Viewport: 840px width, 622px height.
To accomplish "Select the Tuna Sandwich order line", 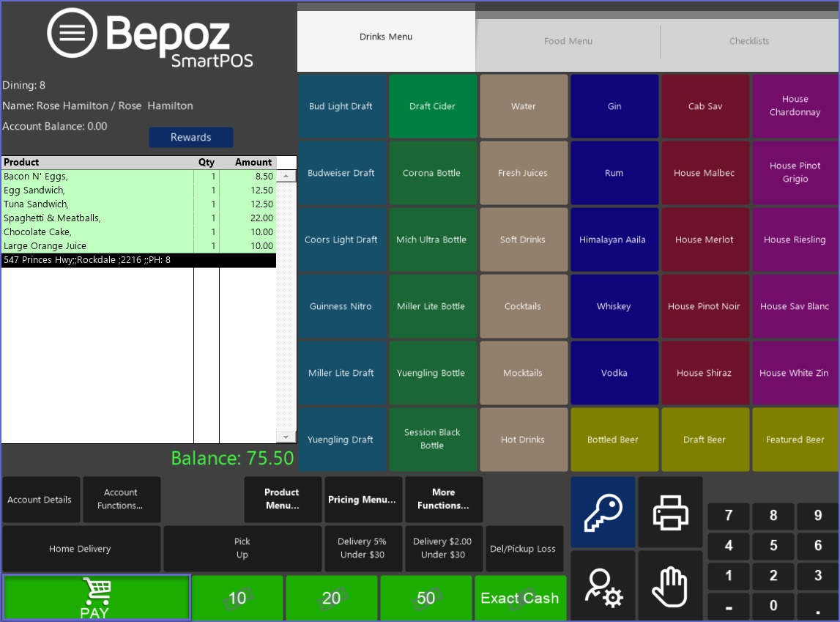I will click(138, 204).
